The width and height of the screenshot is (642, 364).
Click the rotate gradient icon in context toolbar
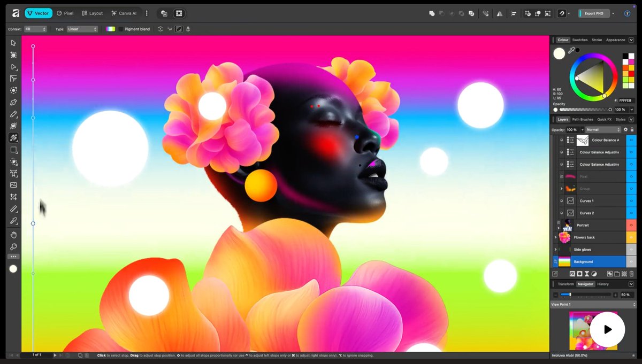160,29
